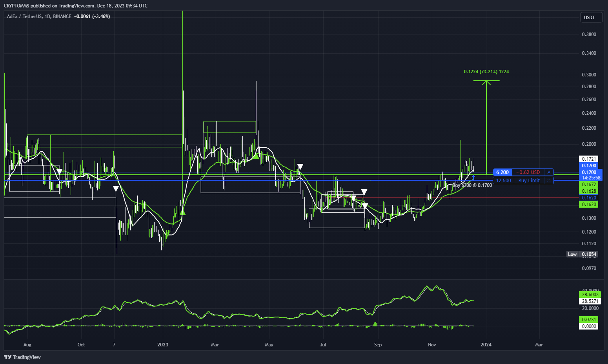Viewport: 608px width, 364px height.
Task: Click the Buy 6200 @ 0.1700 execution label
Action: click(x=472, y=185)
